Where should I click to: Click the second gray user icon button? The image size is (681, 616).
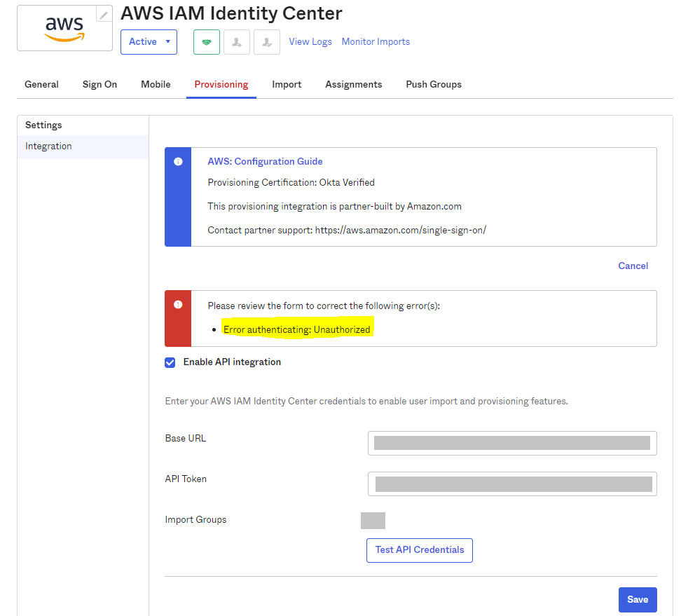pos(267,42)
